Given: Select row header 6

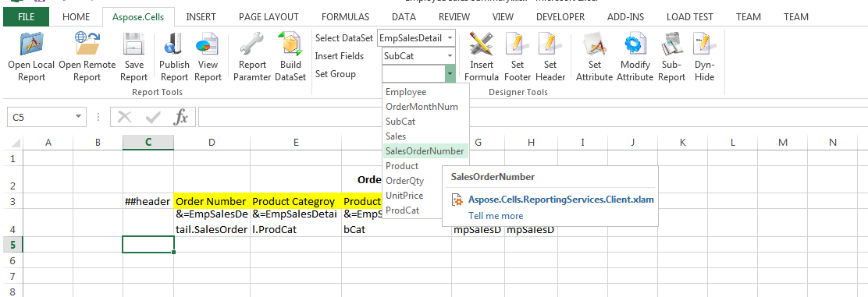Looking at the screenshot, I should click(12, 260).
